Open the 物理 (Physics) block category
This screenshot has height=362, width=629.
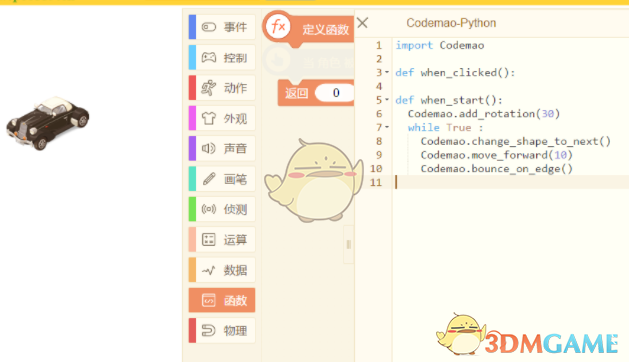pos(222,330)
